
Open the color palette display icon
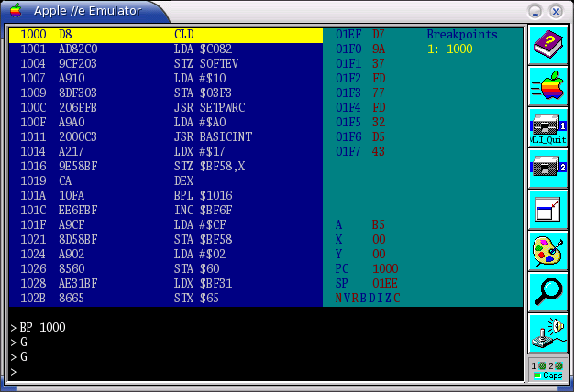[x=548, y=251]
